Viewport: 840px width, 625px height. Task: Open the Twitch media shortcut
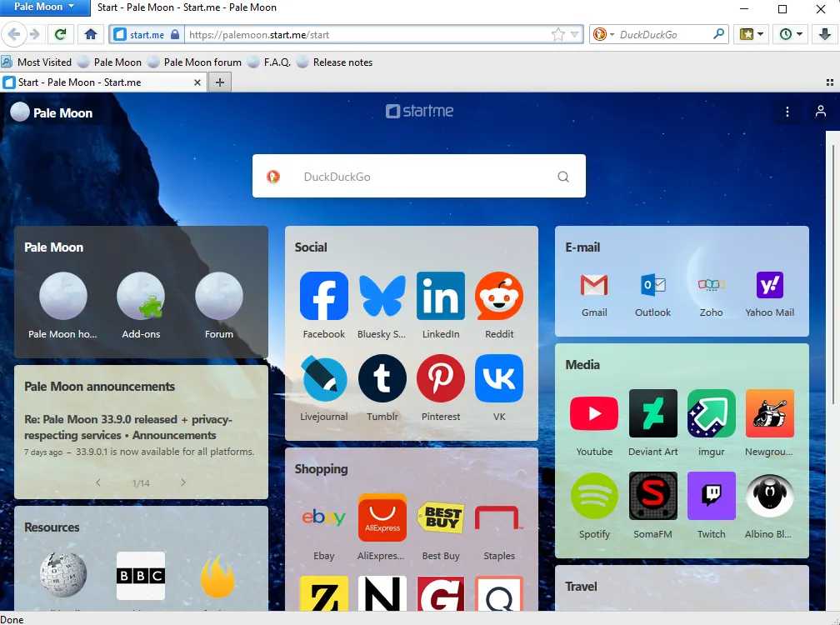coord(711,496)
